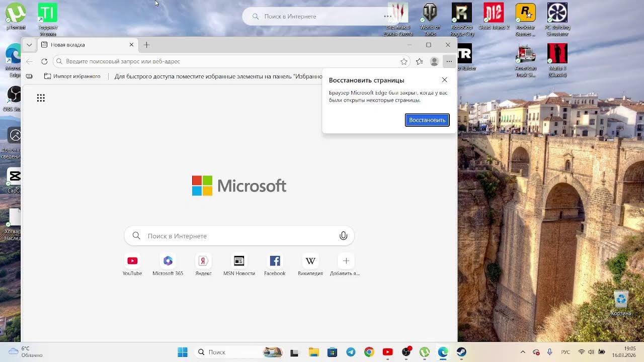Select the American Truck Simulator desktop shortcut
The width and height of the screenshot is (644, 362).
click(525, 61)
